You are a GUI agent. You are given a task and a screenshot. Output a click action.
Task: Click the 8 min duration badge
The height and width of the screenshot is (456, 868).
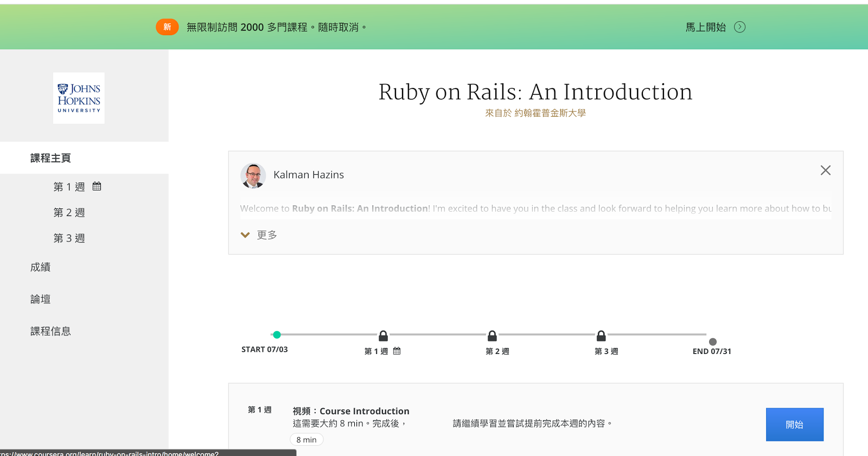pos(307,440)
